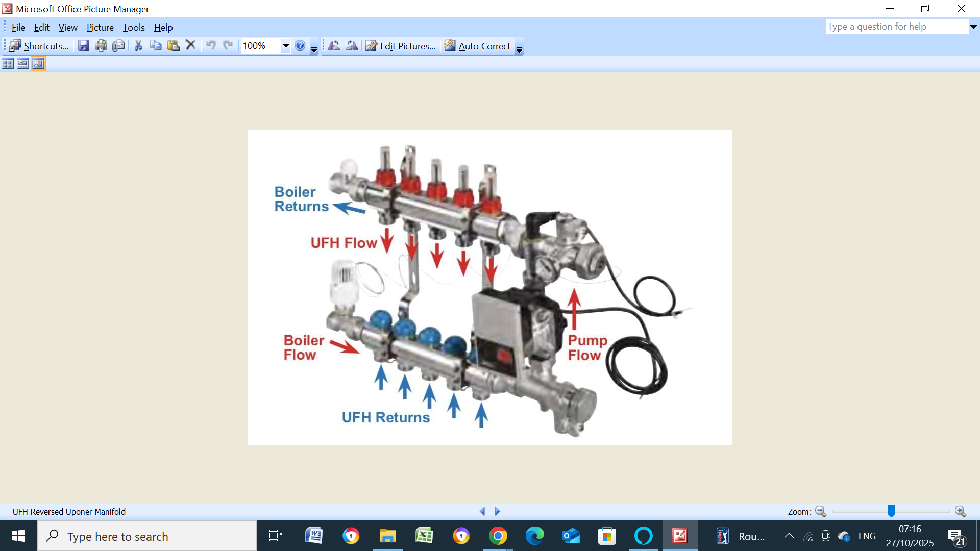Screen dimensions: 980x551
Task: Switch to Thumbnail view
Action: (x=8, y=64)
